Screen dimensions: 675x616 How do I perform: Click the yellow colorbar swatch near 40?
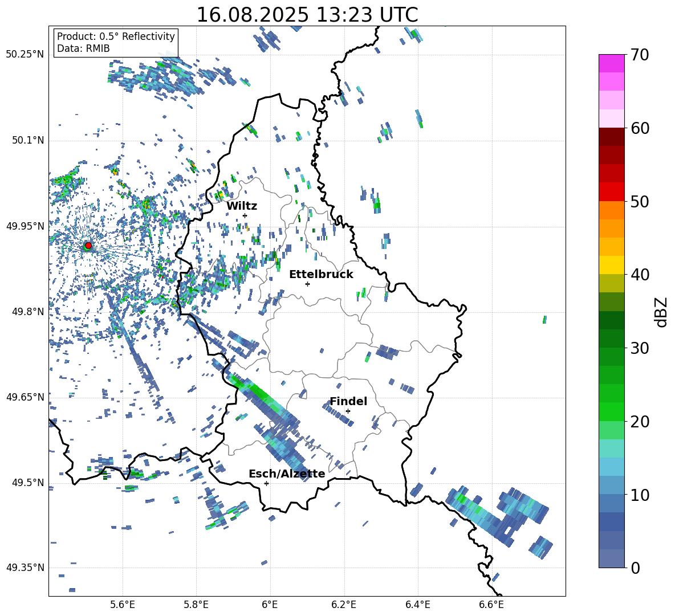[x=611, y=265]
